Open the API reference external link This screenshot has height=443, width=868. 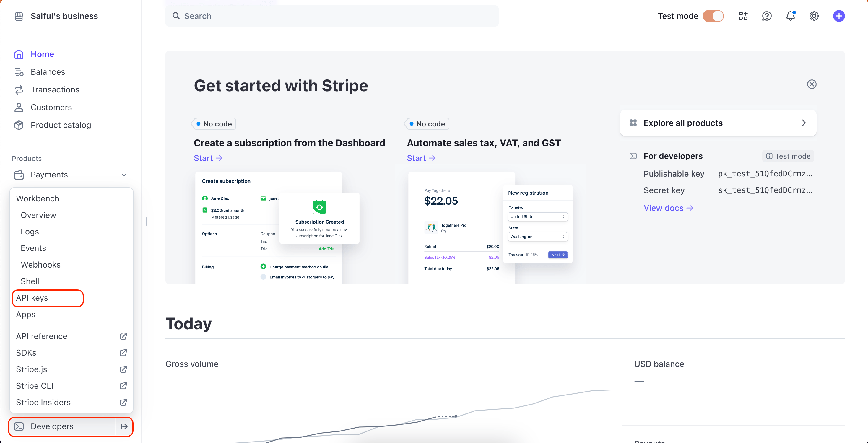71,336
